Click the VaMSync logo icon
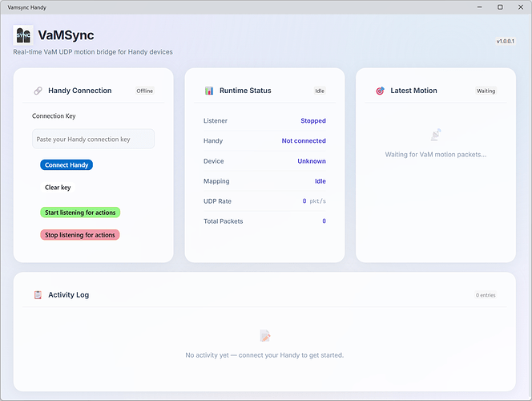The height and width of the screenshot is (401, 532). [x=23, y=35]
